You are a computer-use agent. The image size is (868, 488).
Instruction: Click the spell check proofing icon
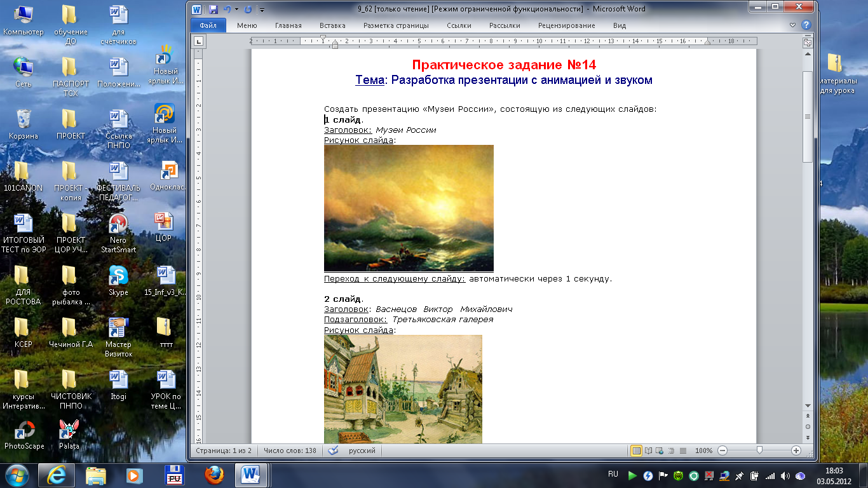click(x=332, y=451)
